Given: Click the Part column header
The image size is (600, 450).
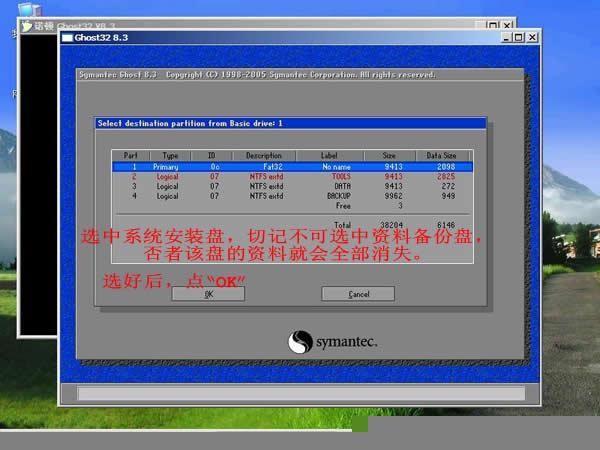Looking at the screenshot, I should [130, 156].
